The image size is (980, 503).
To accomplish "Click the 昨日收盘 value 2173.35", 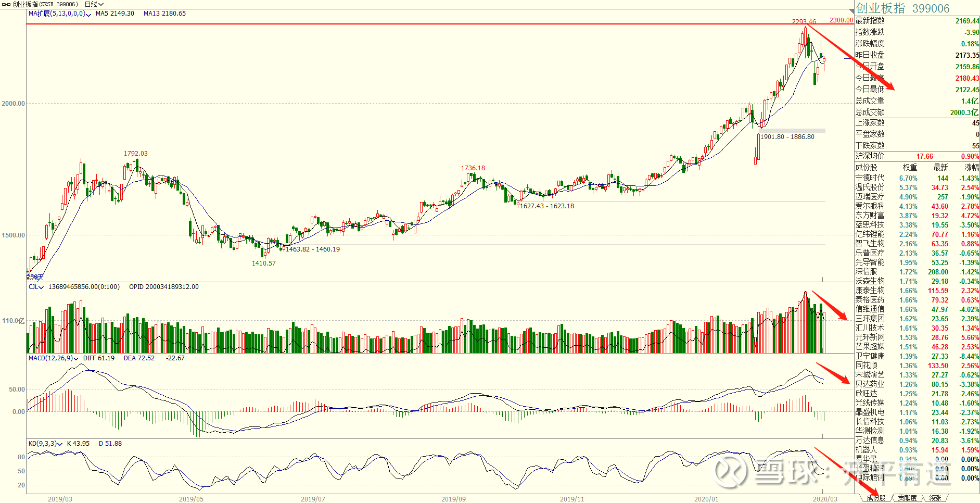I will coord(967,55).
